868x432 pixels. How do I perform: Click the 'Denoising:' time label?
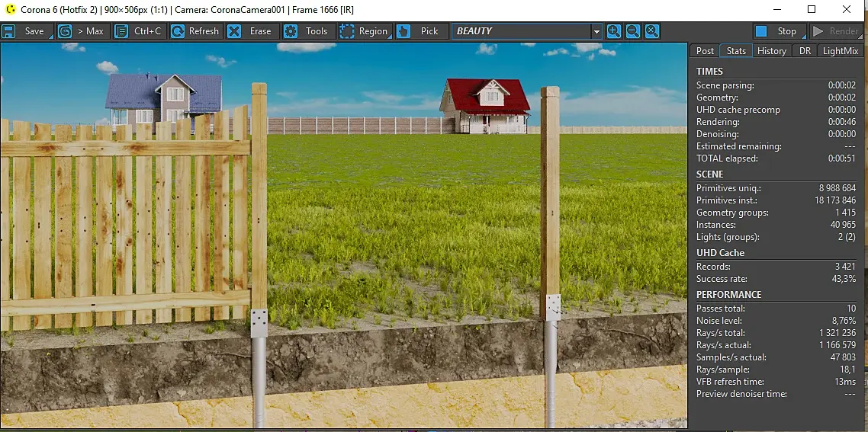point(715,134)
